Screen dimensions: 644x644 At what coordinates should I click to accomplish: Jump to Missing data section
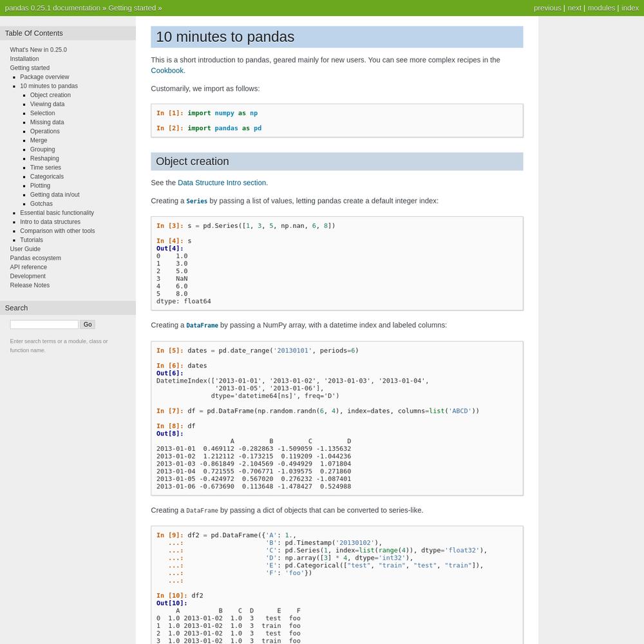coord(47,122)
